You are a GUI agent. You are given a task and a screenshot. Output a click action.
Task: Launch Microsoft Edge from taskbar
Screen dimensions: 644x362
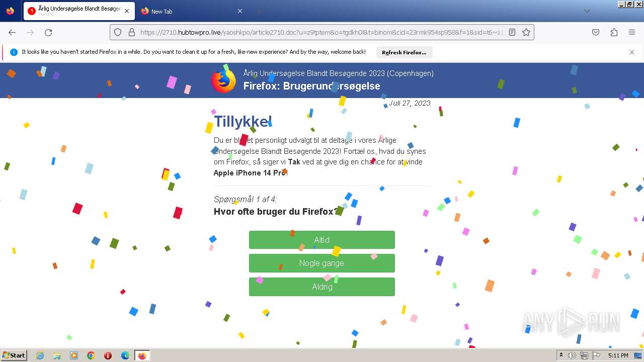125,355
